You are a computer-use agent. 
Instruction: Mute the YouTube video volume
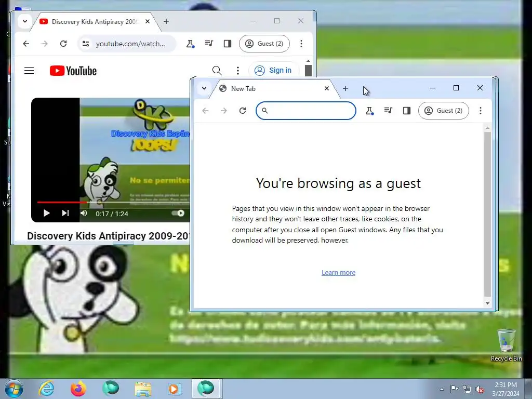84,213
